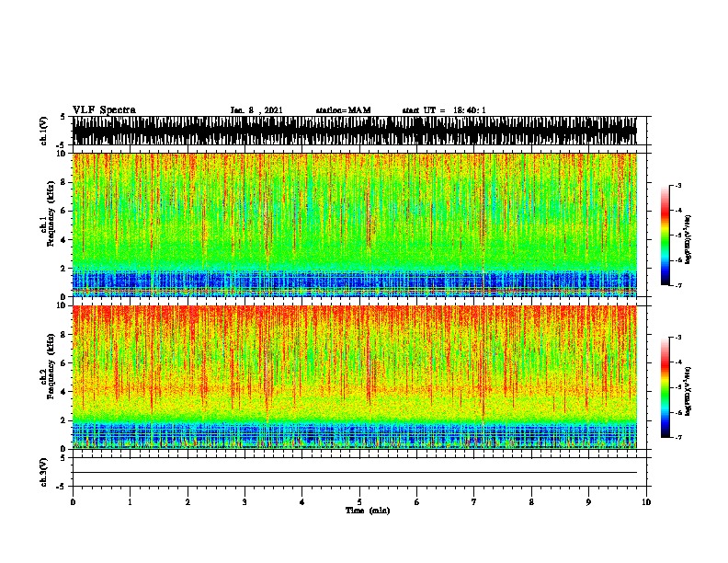
Task: Click the flat ch.3 voltage trace line
Action: (x=355, y=473)
